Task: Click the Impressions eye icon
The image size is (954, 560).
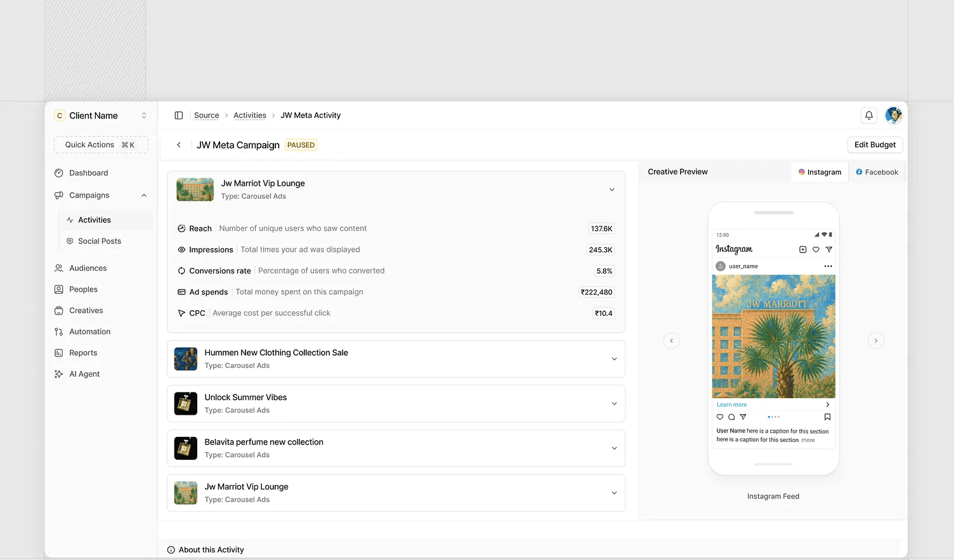Action: (181, 250)
